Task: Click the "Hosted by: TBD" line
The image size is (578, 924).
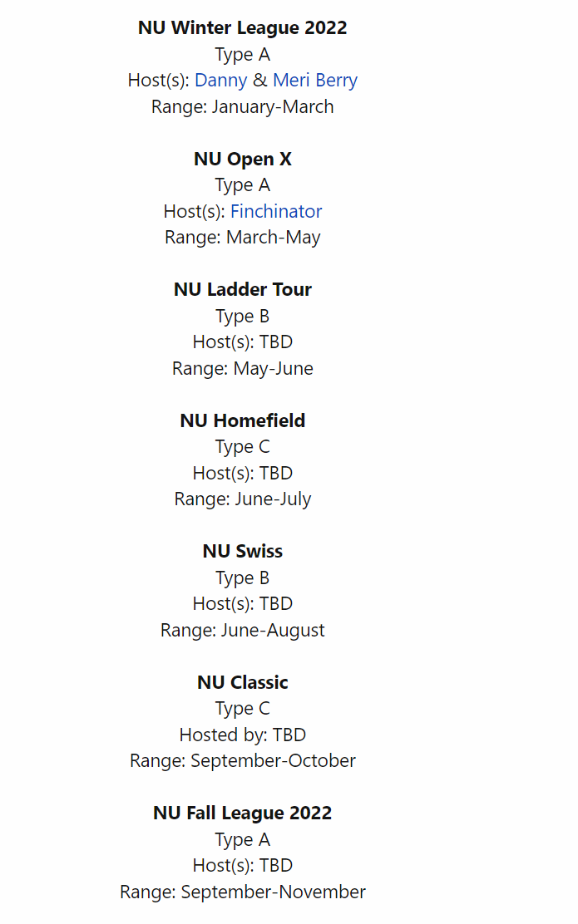Action: click(x=242, y=735)
